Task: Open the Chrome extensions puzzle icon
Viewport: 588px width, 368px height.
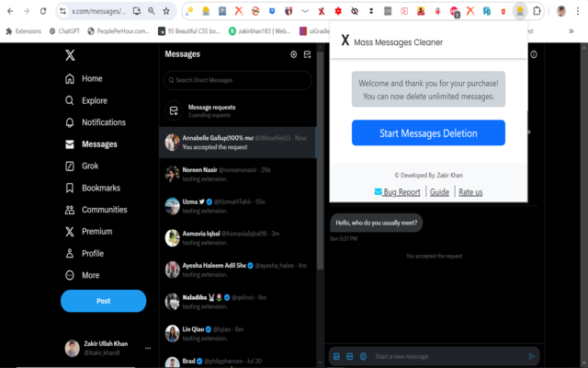Action: pyautogui.click(x=537, y=11)
